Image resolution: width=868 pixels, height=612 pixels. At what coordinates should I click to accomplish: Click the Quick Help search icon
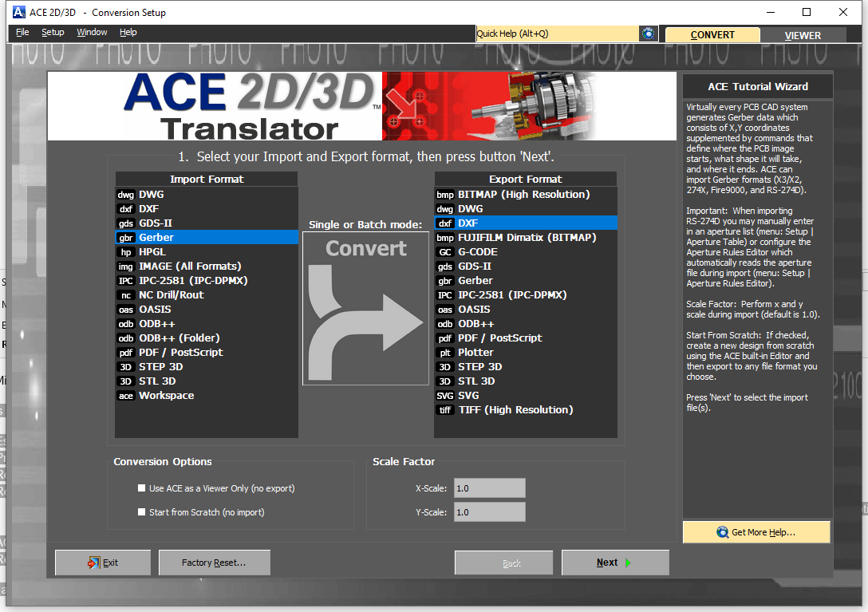tap(649, 34)
